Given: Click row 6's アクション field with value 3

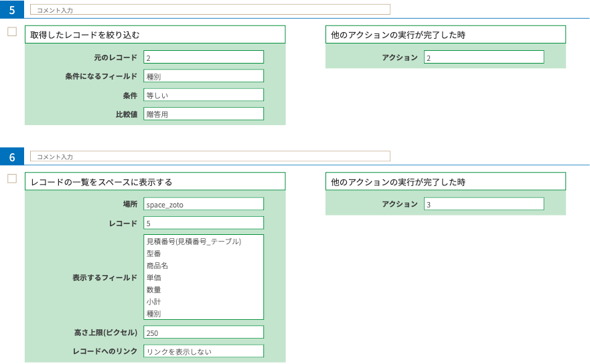Looking at the screenshot, I should coord(484,204).
